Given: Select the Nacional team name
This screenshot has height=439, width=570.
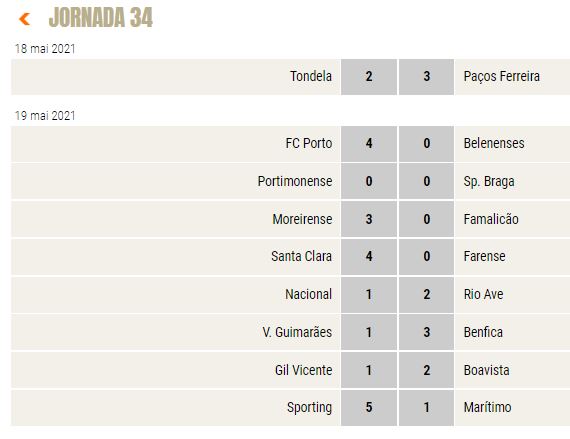Looking at the screenshot, I should pyautogui.click(x=308, y=294).
